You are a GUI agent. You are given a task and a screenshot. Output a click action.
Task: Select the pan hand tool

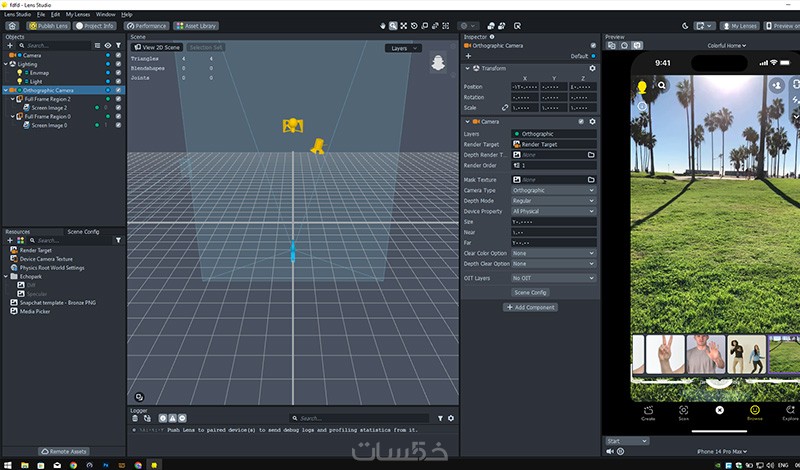(x=383, y=26)
